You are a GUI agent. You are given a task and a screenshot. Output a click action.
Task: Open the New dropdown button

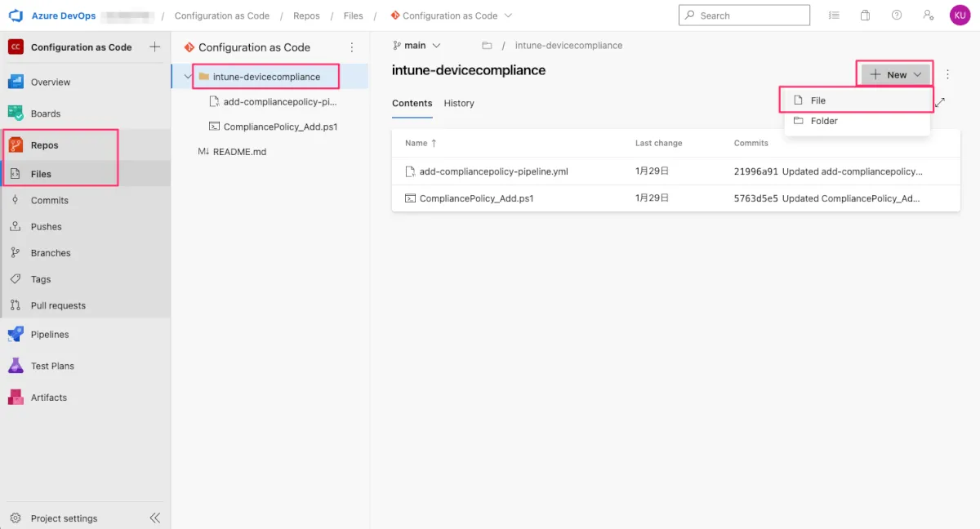click(x=896, y=74)
